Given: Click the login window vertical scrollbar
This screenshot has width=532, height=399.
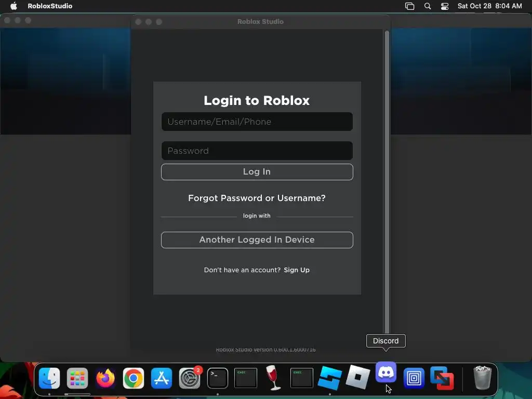Looking at the screenshot, I should 387,182.
